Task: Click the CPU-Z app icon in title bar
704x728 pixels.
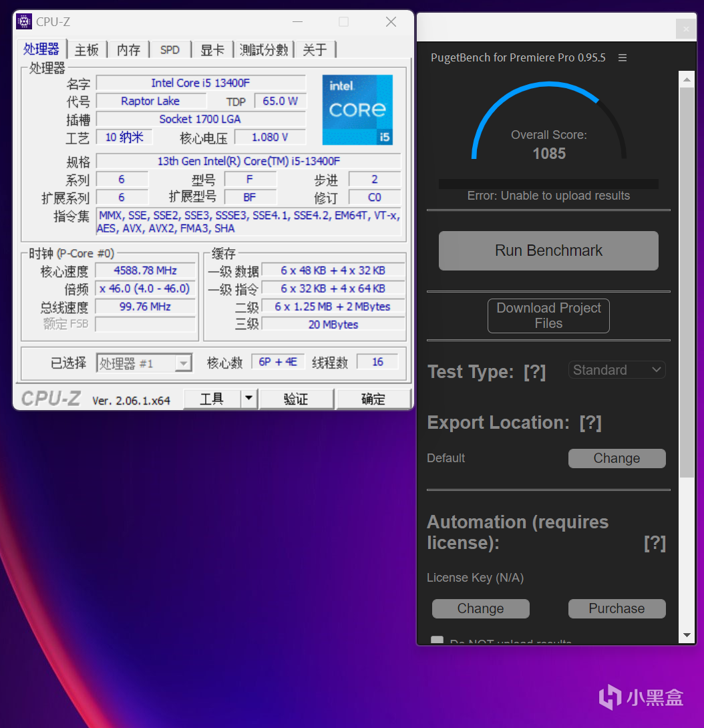Action: (x=23, y=21)
